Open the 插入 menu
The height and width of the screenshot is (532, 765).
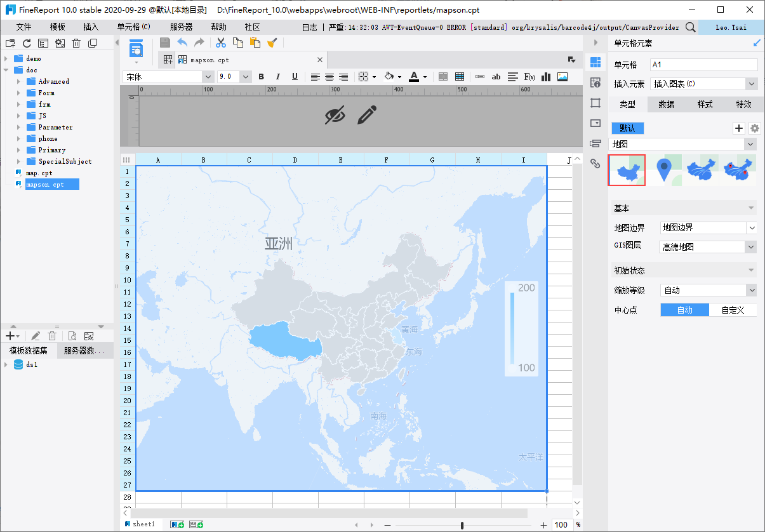91,27
